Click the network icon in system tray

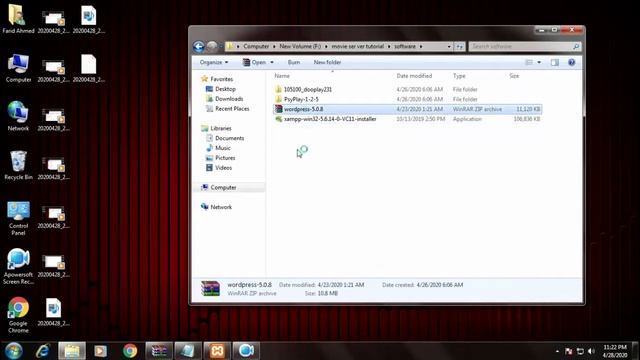(x=580, y=351)
